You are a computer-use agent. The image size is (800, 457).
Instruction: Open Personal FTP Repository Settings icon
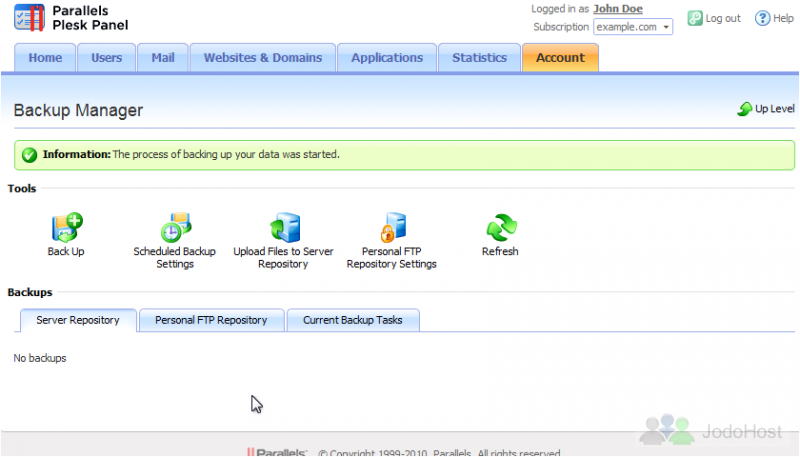coord(393,227)
